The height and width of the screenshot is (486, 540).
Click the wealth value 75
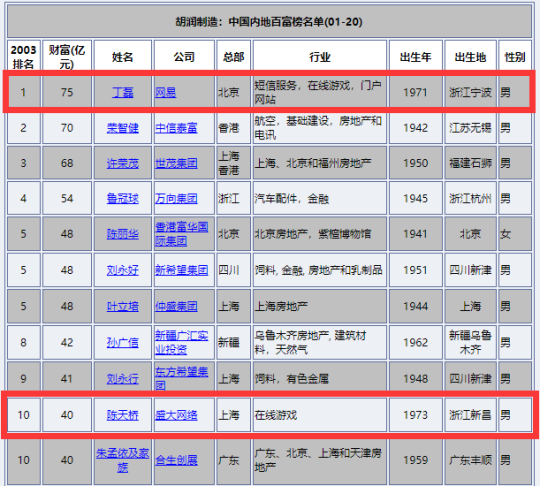point(67,92)
